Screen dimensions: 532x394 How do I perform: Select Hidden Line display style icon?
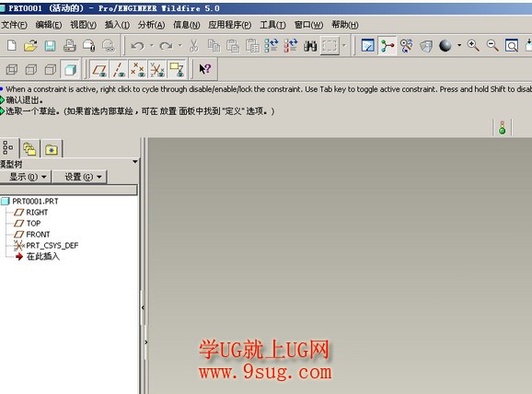click(x=31, y=70)
